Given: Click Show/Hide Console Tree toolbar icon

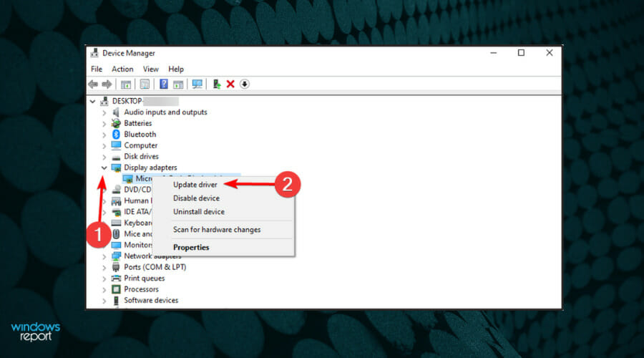Looking at the screenshot, I should 126,84.
